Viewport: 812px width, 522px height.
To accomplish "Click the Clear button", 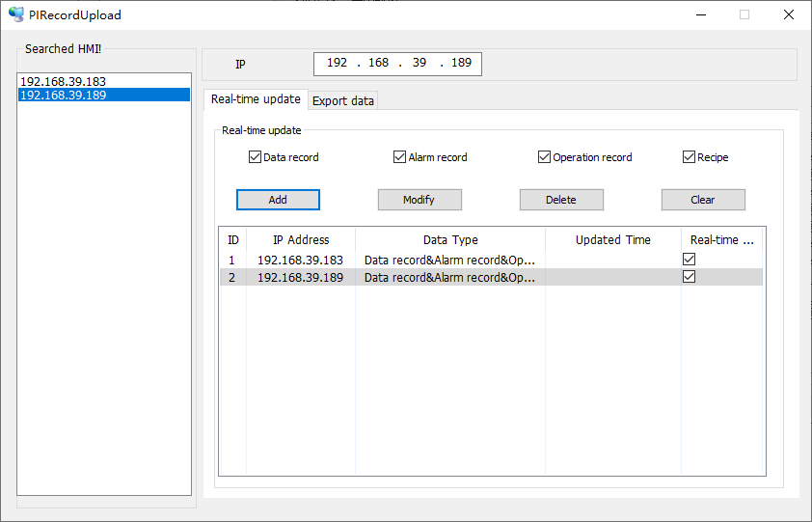I will [702, 200].
